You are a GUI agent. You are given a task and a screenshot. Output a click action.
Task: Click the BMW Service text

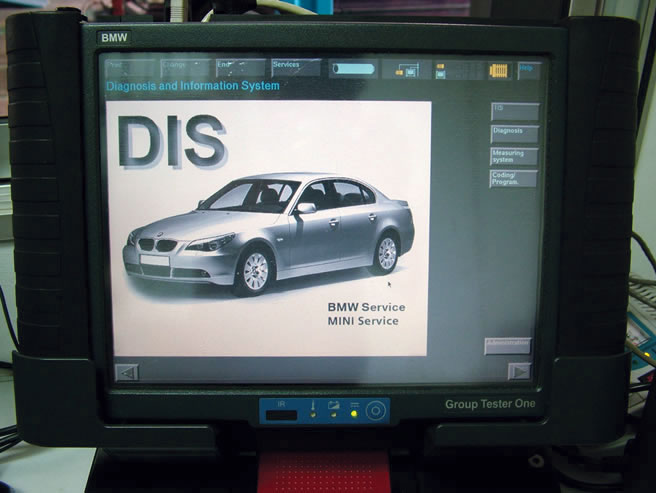[362, 306]
